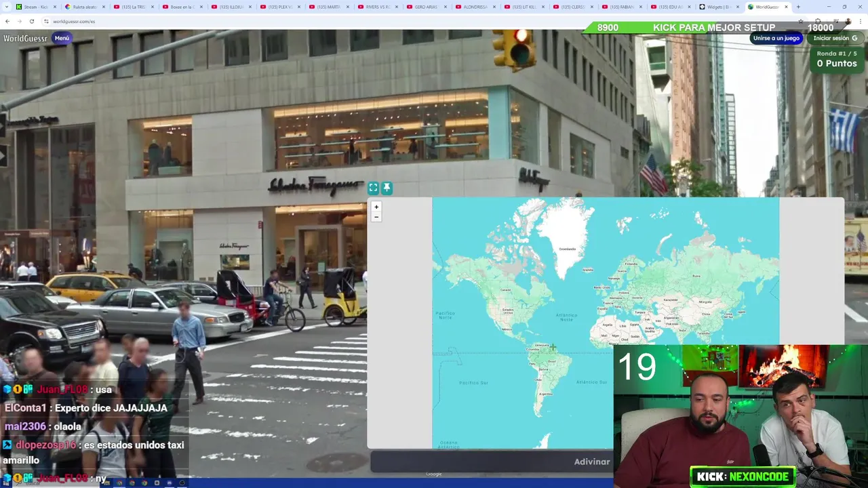Go back in browser history
868x488 pixels.
7,21
